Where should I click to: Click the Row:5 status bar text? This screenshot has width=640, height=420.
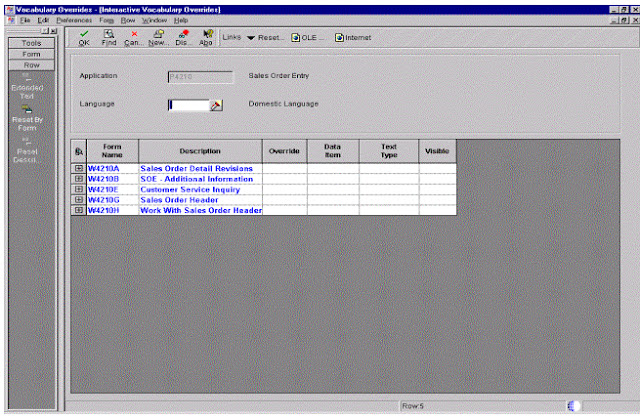click(413, 406)
